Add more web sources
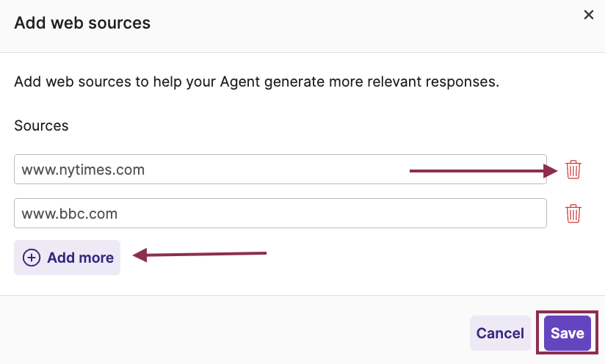The image size is (605, 364). pyautogui.click(x=68, y=258)
